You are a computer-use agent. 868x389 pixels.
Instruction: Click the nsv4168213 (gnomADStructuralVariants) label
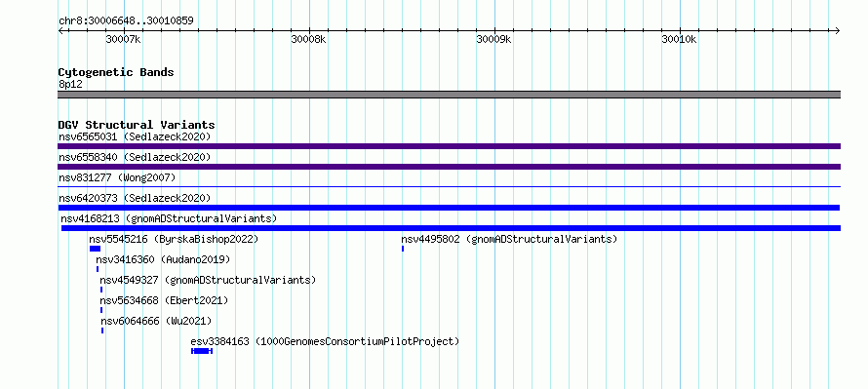coord(169,218)
